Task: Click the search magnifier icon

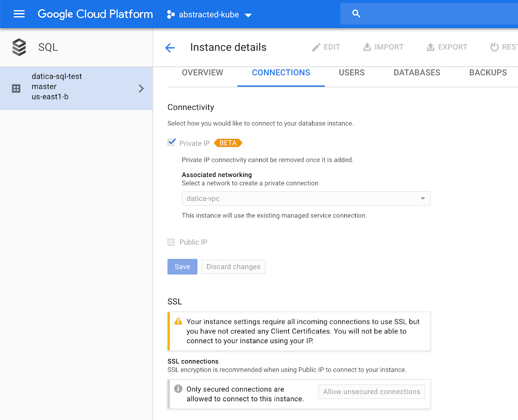Action: 356,13
